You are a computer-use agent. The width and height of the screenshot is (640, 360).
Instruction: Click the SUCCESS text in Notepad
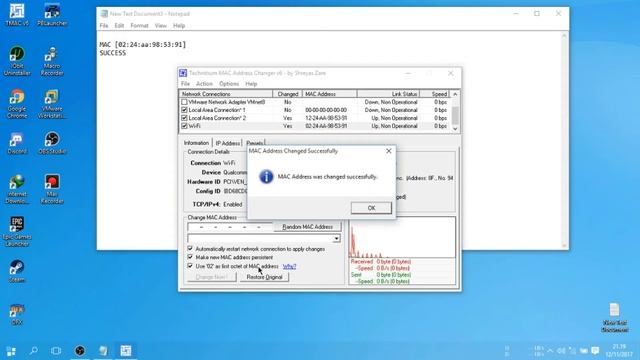coord(113,53)
